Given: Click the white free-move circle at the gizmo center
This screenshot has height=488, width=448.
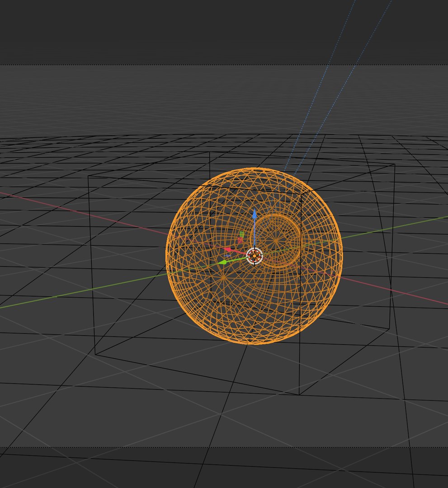Looking at the screenshot, I should coord(255,256).
